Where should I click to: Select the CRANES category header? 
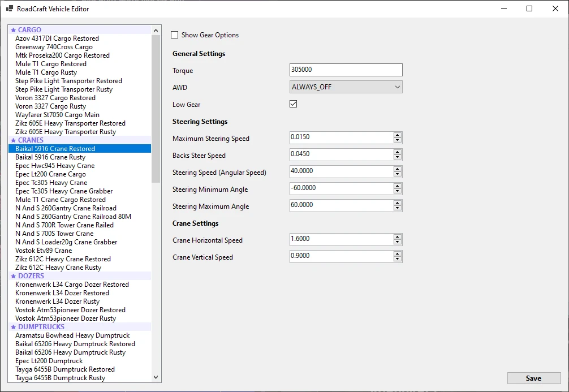pyautogui.click(x=80, y=140)
